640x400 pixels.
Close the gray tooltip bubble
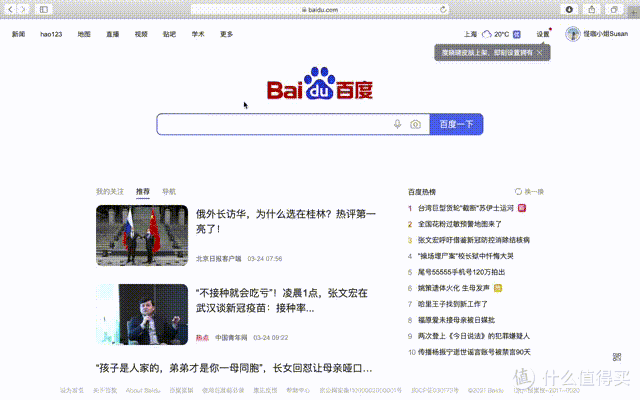540,53
